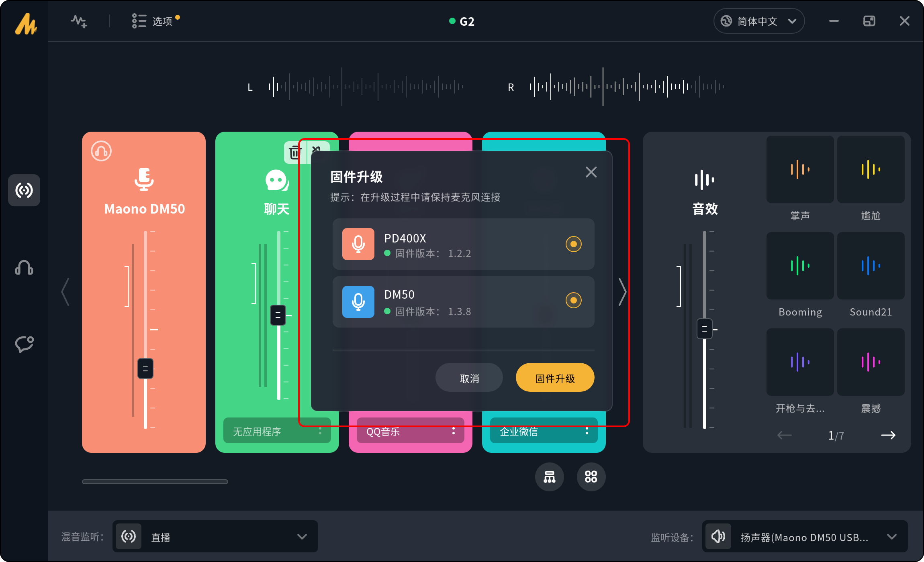
Task: Open the QQ音乐 channel options menu
Action: click(x=454, y=431)
